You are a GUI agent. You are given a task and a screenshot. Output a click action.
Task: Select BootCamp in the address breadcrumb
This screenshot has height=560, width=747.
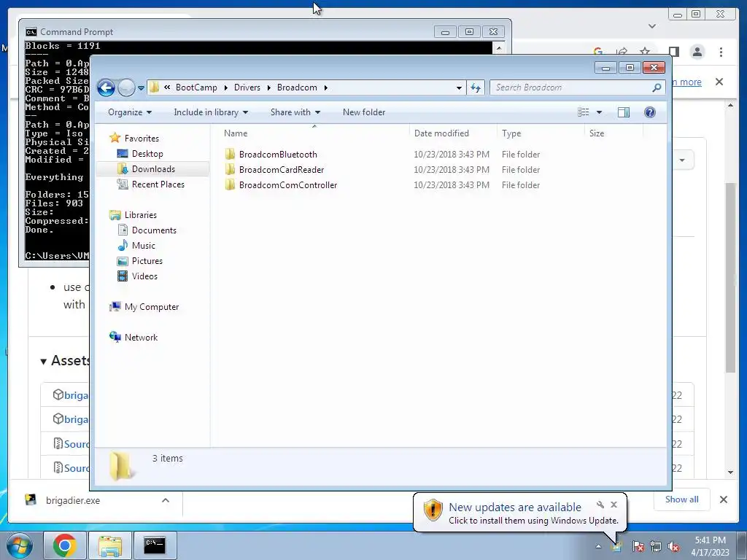196,87
